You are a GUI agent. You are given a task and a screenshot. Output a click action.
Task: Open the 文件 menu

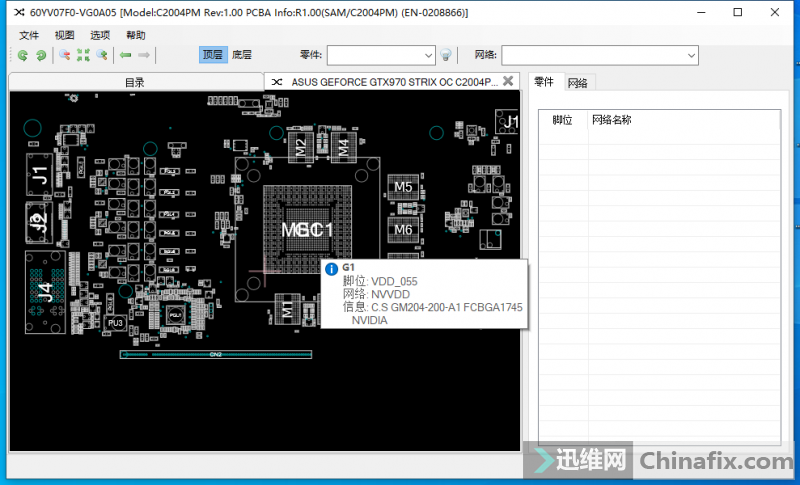click(29, 35)
